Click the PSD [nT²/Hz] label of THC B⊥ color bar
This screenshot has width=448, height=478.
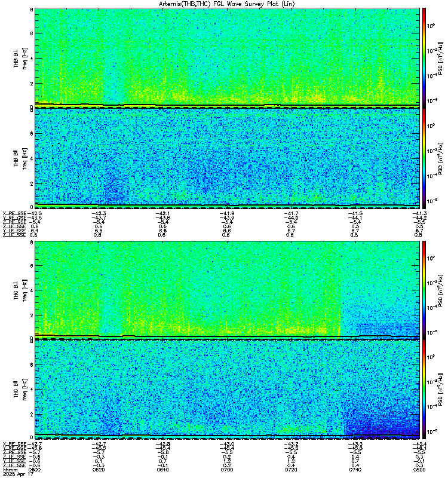tap(441, 290)
